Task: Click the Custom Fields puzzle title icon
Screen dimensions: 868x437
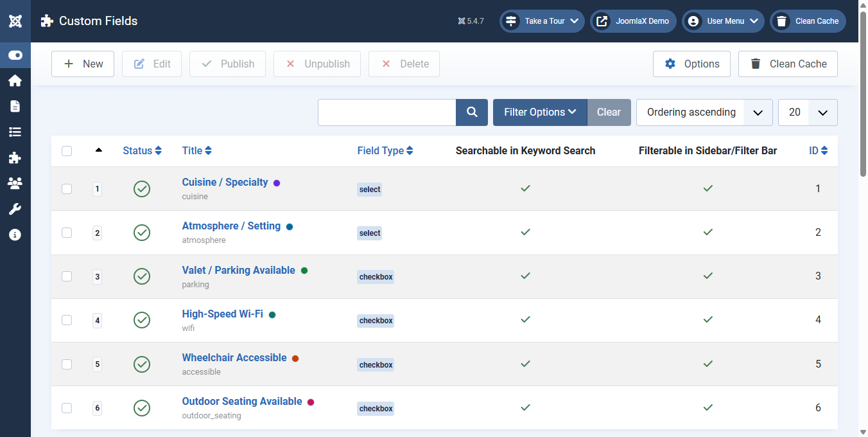Action: click(x=47, y=21)
